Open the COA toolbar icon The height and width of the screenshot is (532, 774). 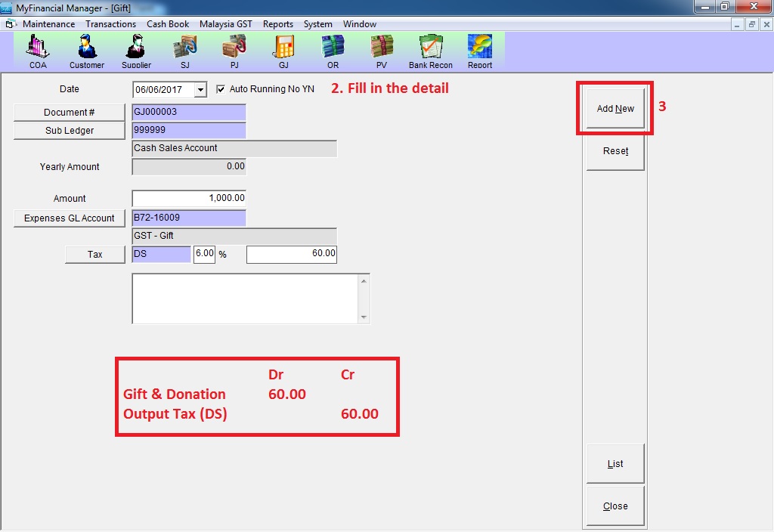38,51
